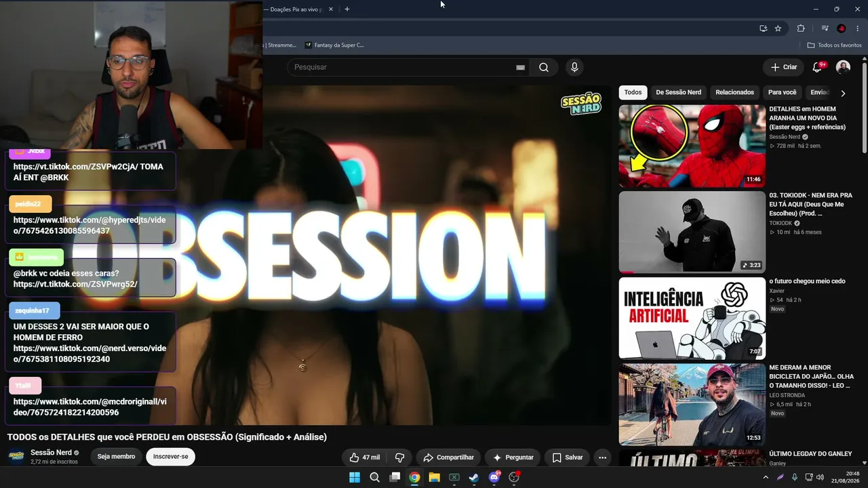Open File Explorer from the taskbar
The height and width of the screenshot is (488, 868).
pyautogui.click(x=434, y=477)
